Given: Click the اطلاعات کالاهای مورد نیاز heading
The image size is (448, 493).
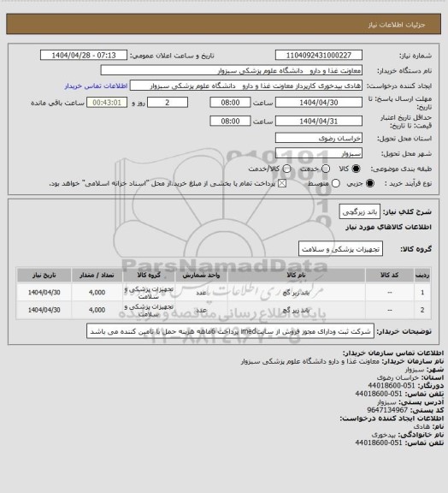Looking at the screenshot, I should [x=388, y=227].
